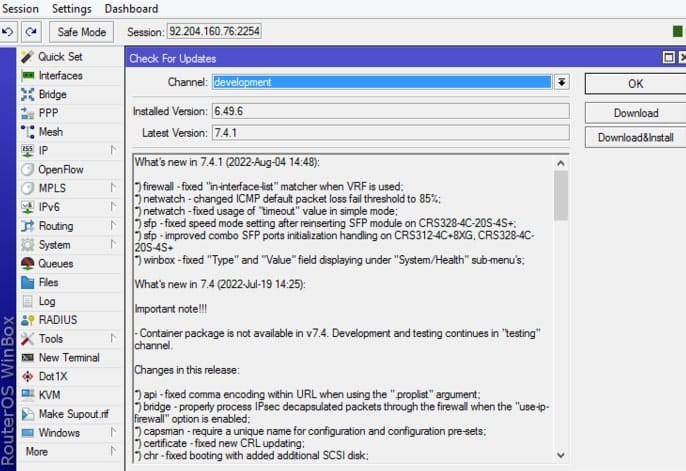Image resolution: width=686 pixels, height=471 pixels.
Task: Click Make Supout.rif
Action: pos(73,414)
